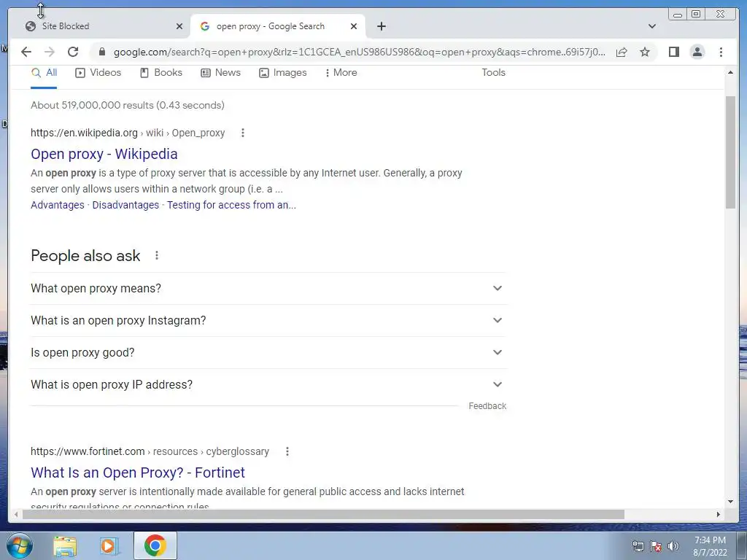747x560 pixels.
Task: Open the More search filters menu
Action: point(341,73)
